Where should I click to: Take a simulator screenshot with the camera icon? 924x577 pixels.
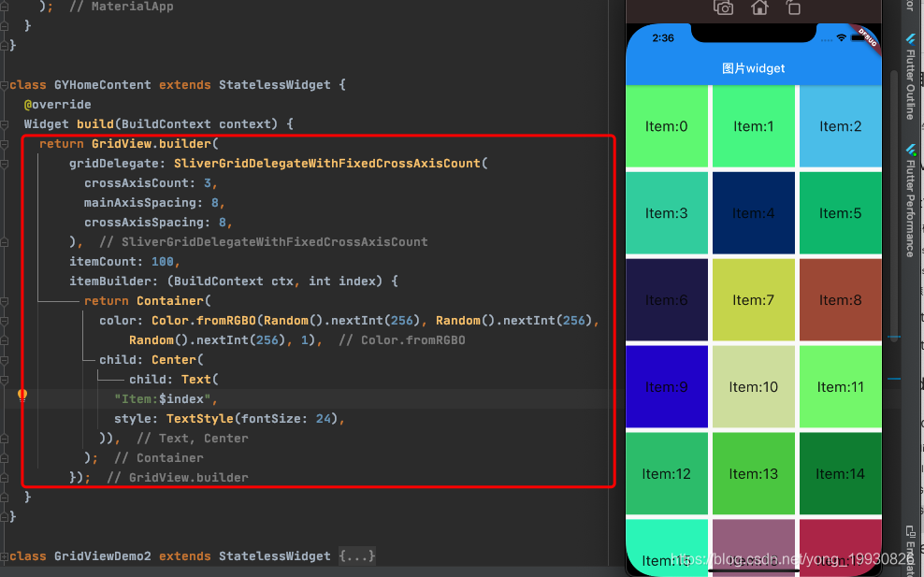point(723,7)
